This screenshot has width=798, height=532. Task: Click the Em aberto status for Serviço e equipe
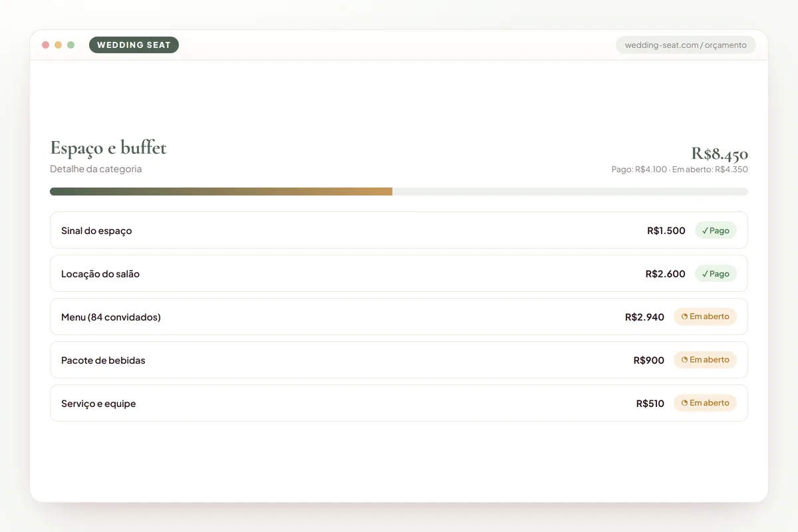pos(705,403)
